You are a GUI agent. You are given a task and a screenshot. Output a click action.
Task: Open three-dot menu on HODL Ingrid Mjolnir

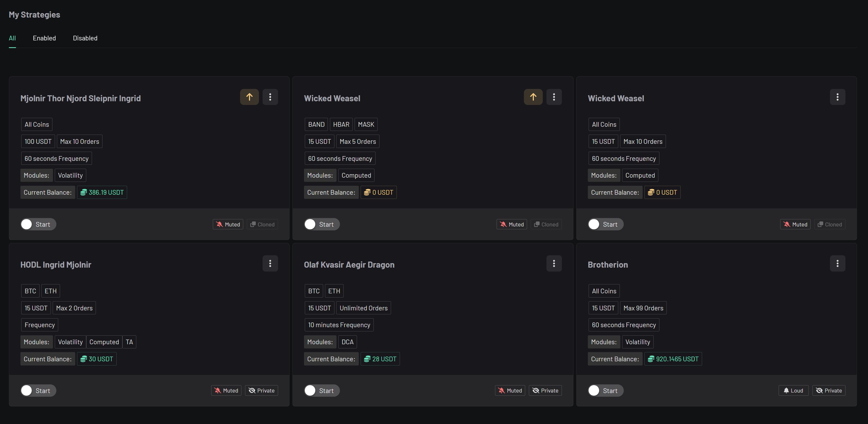point(270,263)
